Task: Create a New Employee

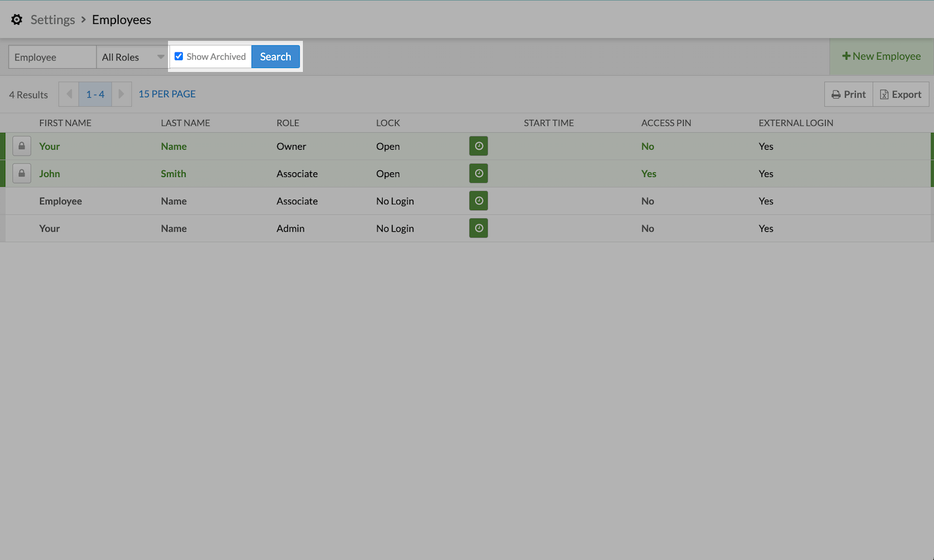Action: 881,56
